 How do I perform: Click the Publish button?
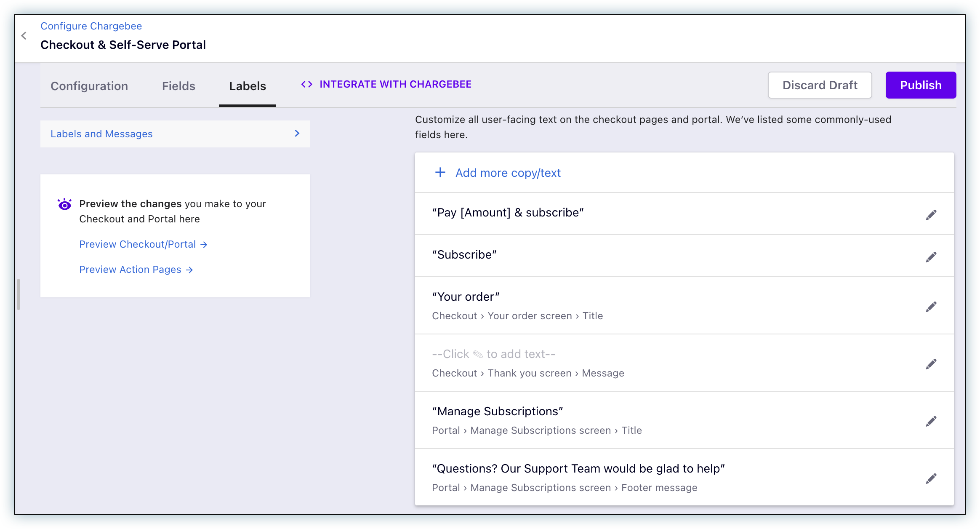tap(921, 85)
